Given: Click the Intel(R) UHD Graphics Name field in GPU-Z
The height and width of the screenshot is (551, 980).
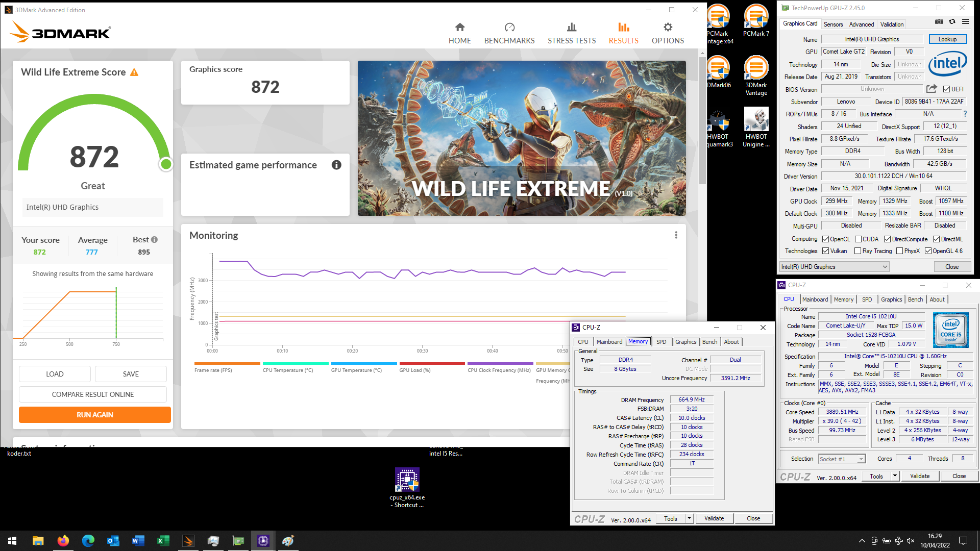Looking at the screenshot, I should (x=872, y=39).
